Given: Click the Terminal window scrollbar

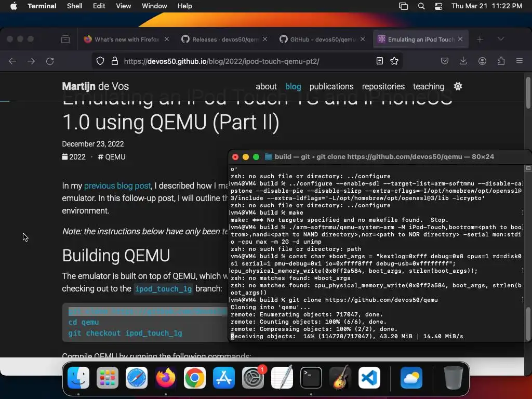Looking at the screenshot, I should 528,324.
